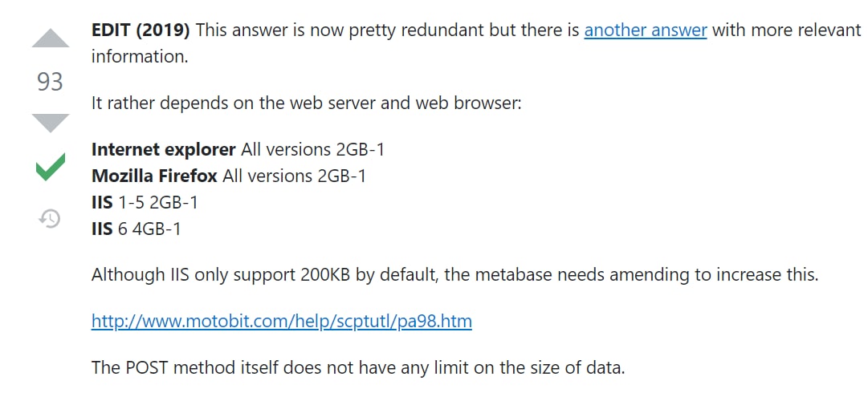The image size is (868, 401).
Task: Click the sentence starting "It rather depends"
Action: tap(307, 103)
